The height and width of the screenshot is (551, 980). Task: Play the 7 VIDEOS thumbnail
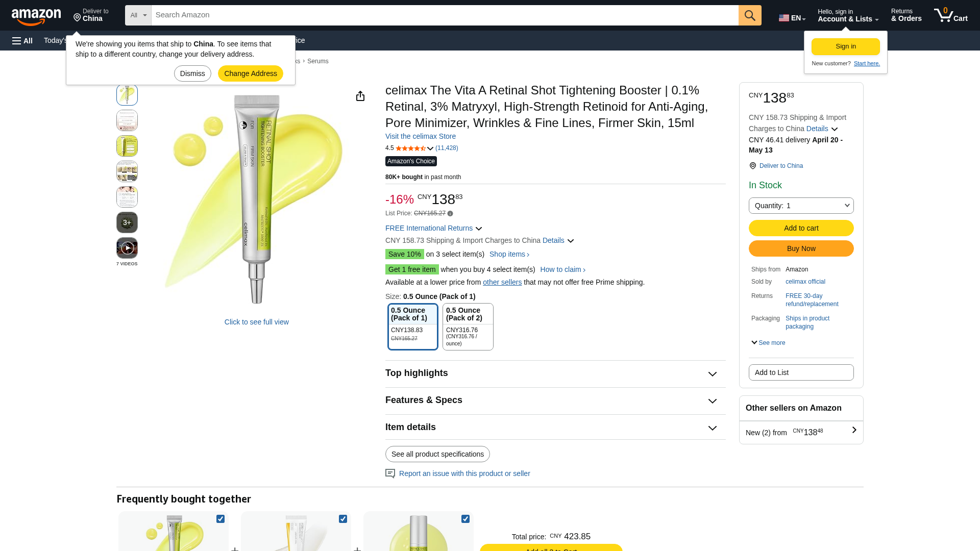coord(127,248)
